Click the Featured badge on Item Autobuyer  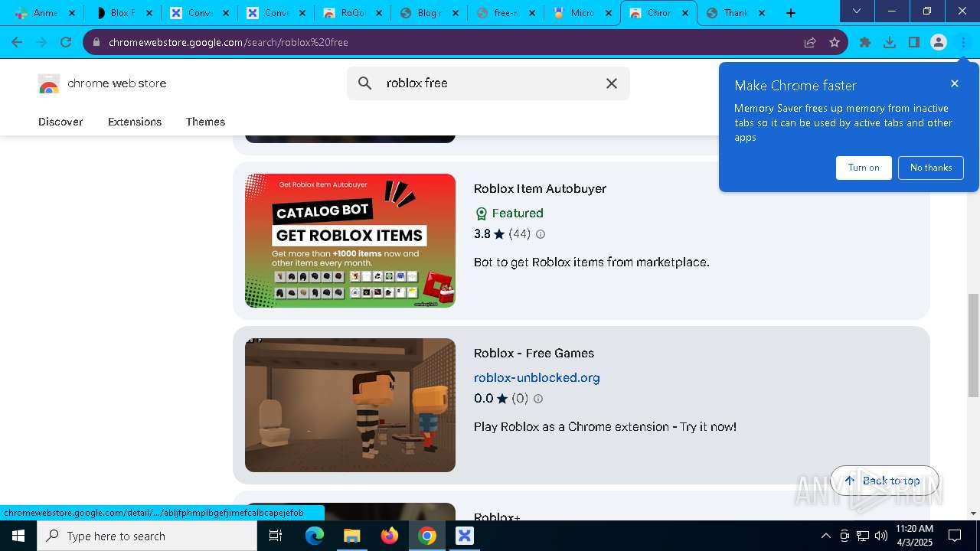(509, 214)
